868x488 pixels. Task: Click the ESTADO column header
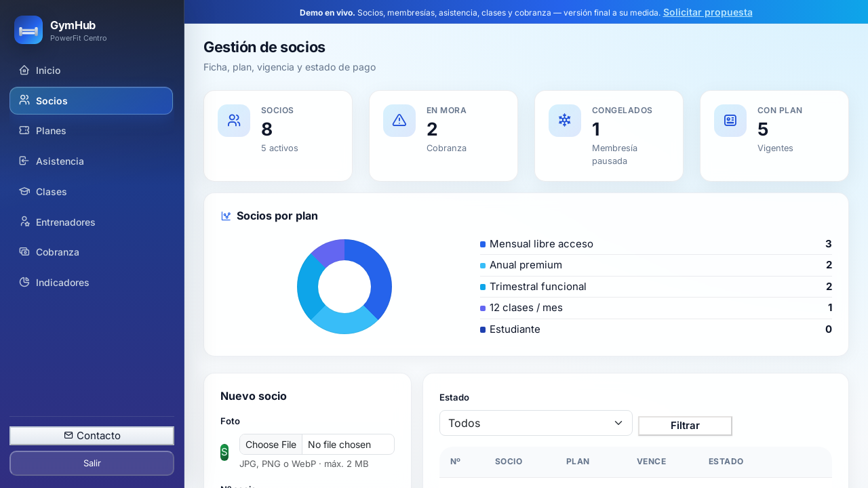coord(726,462)
